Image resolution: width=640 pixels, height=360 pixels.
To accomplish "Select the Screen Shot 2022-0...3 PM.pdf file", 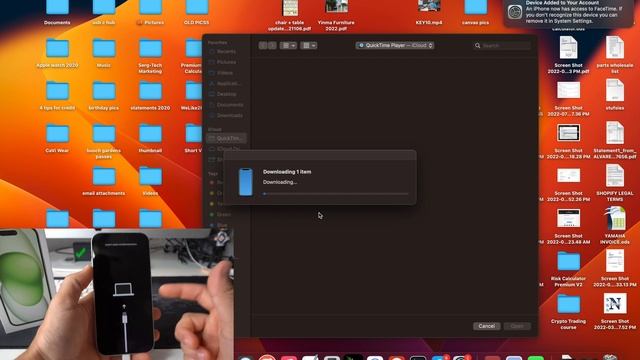I will coord(568,55).
